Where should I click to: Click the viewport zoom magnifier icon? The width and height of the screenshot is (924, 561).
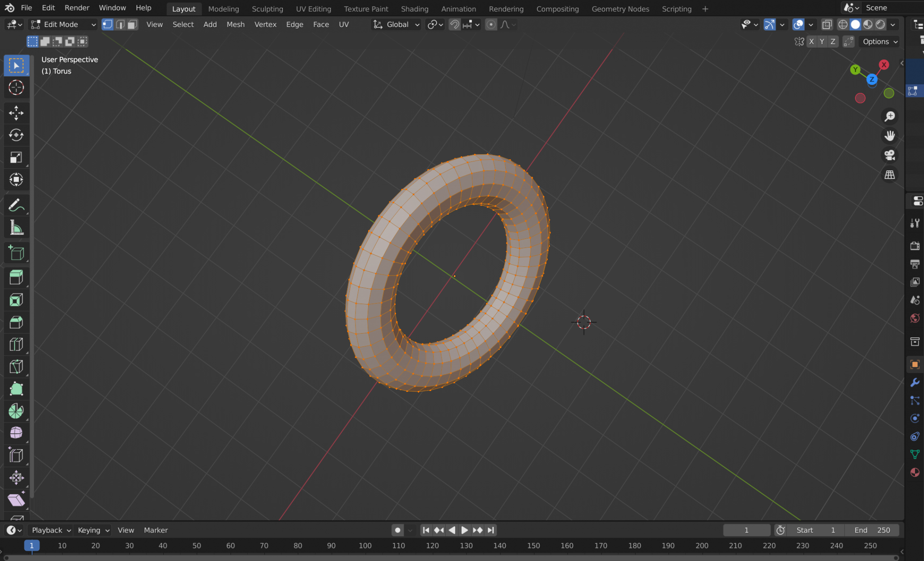pyautogui.click(x=889, y=116)
